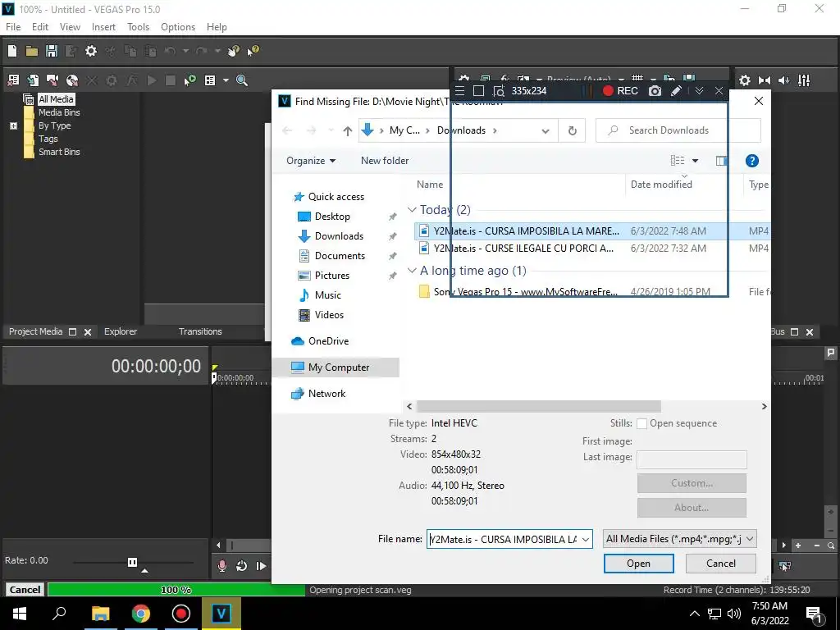
Task: Click the file list horizontal scrollbar
Action: pyautogui.click(x=538, y=407)
